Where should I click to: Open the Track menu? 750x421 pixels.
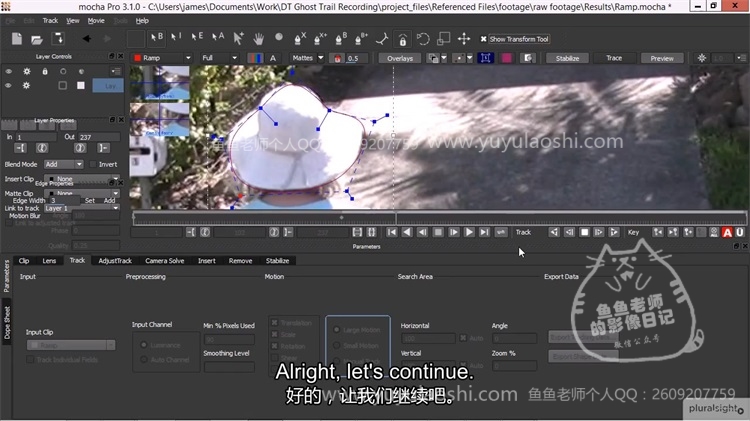click(x=50, y=21)
